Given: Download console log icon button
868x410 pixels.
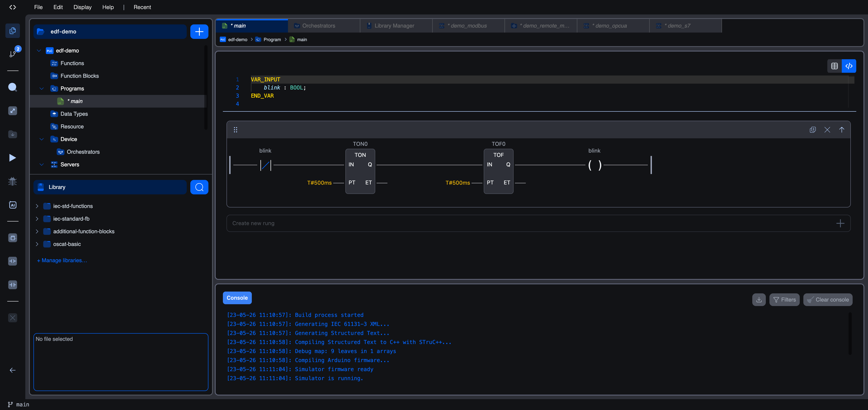Looking at the screenshot, I should pos(759,299).
